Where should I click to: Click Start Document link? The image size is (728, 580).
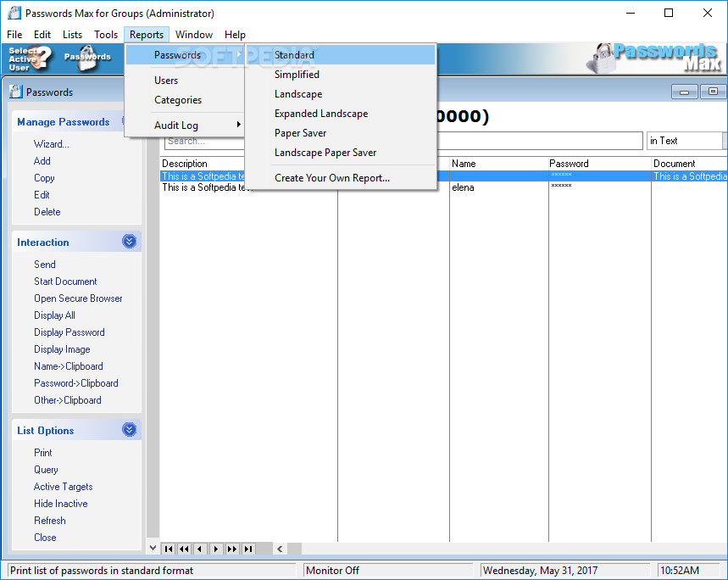click(65, 282)
